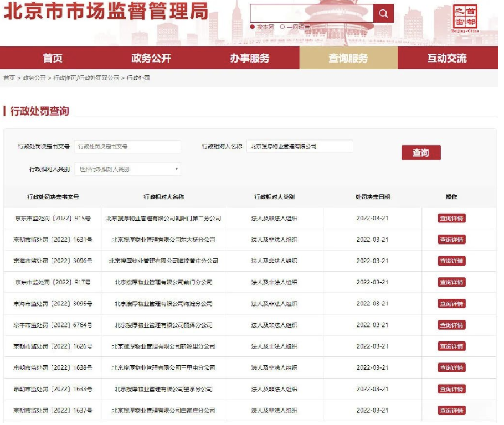This screenshot has width=504, height=425.
Task: Click the 行政处罚决定书文号 input field
Action: 128,147
